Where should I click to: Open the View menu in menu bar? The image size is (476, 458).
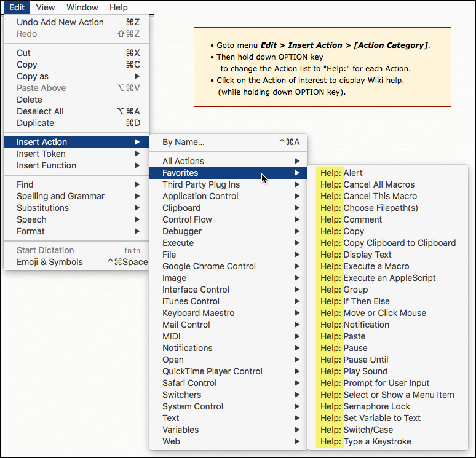(x=45, y=7)
